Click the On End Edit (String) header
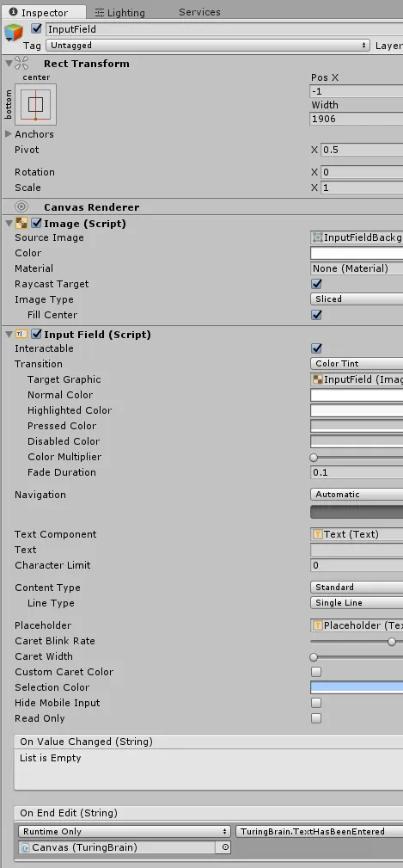 pos(209,813)
